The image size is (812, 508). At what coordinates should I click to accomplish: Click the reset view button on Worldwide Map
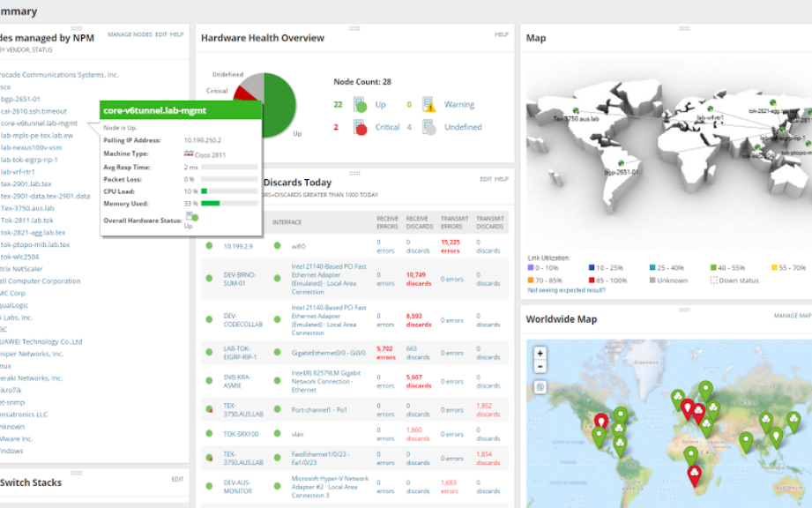pos(540,387)
